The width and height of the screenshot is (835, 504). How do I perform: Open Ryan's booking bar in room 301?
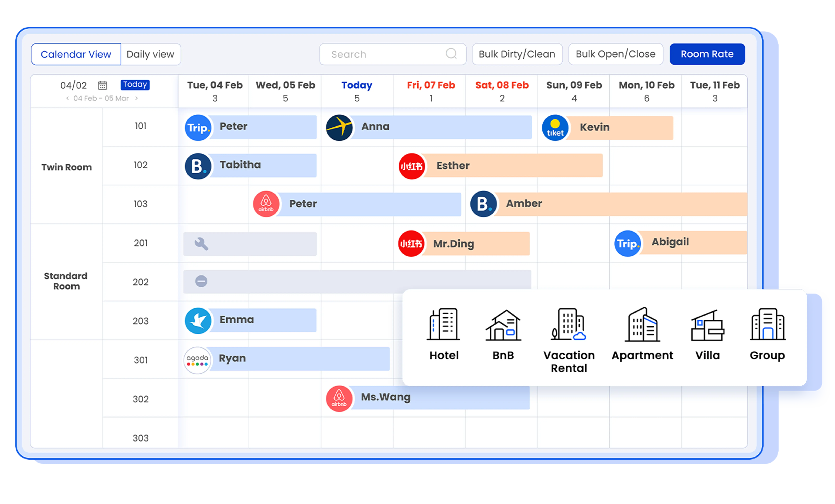pos(287,359)
